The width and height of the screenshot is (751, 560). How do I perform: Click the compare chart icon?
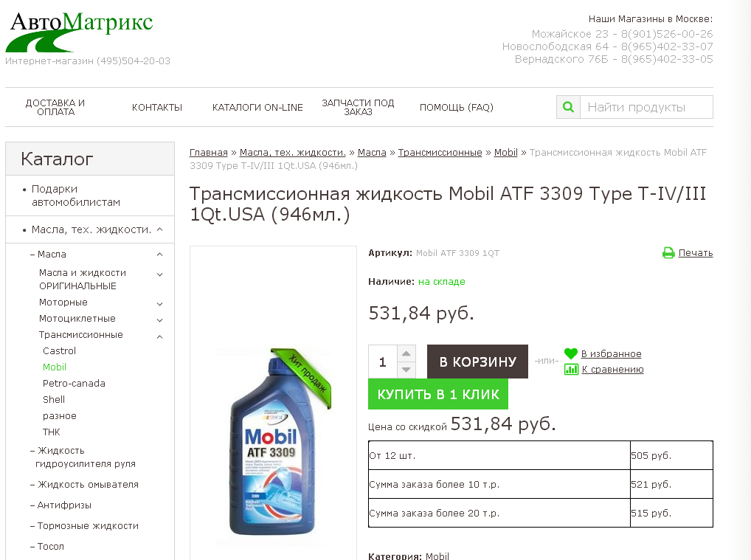coord(571,370)
